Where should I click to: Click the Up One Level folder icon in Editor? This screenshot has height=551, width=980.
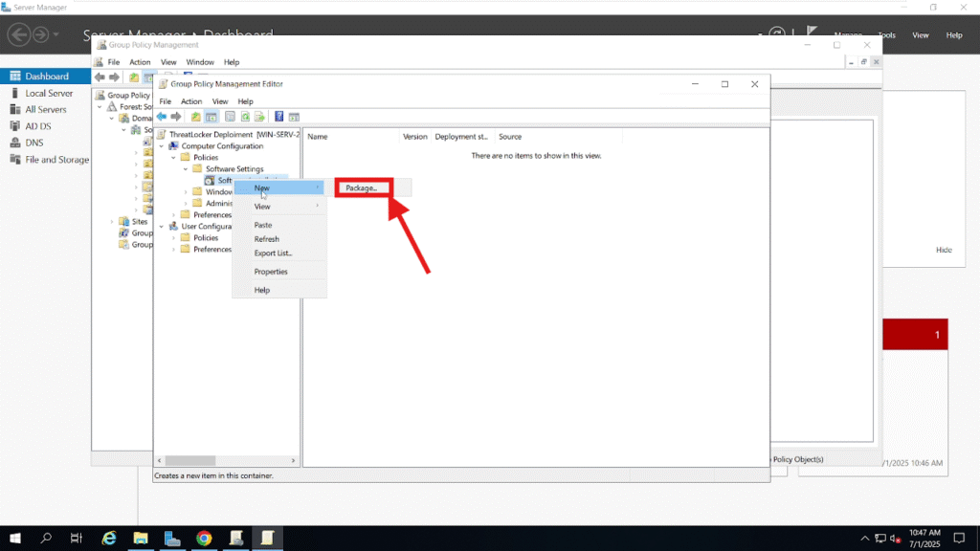[196, 117]
